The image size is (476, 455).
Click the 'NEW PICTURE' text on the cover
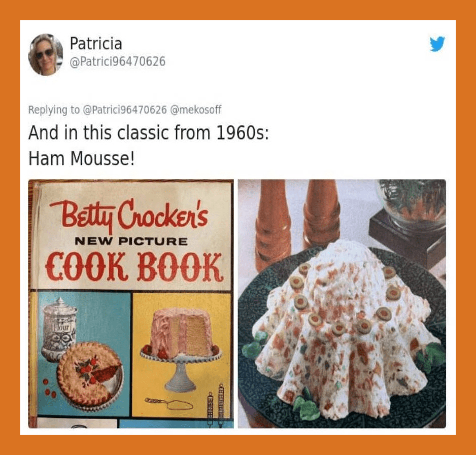click(131, 241)
